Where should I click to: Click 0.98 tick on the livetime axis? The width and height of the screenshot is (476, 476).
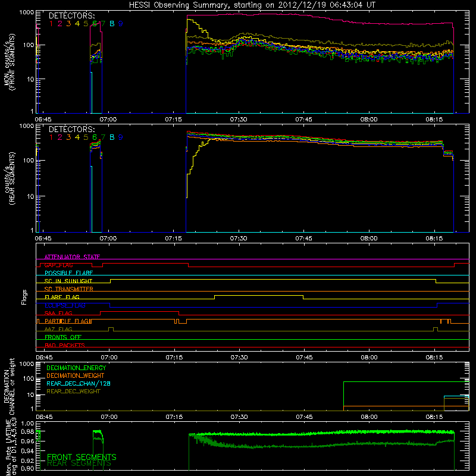pos(27,432)
